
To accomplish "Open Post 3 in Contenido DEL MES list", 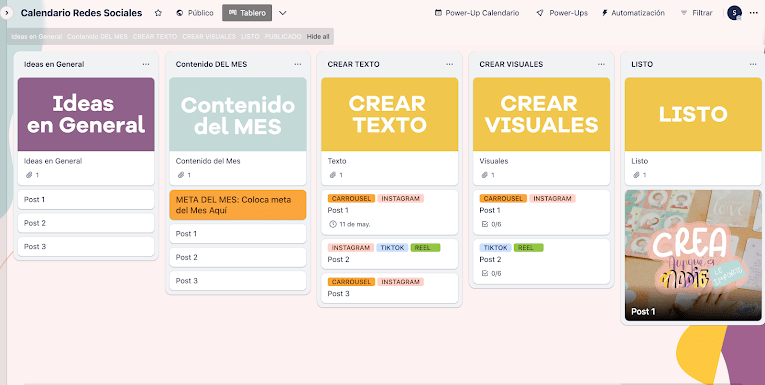I will pyautogui.click(x=238, y=281).
